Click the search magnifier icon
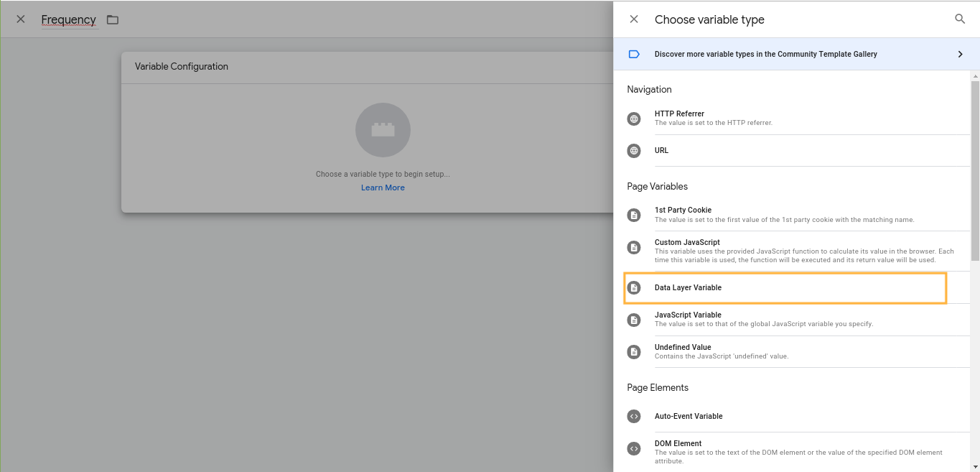Image resolution: width=980 pixels, height=472 pixels. pos(960,19)
